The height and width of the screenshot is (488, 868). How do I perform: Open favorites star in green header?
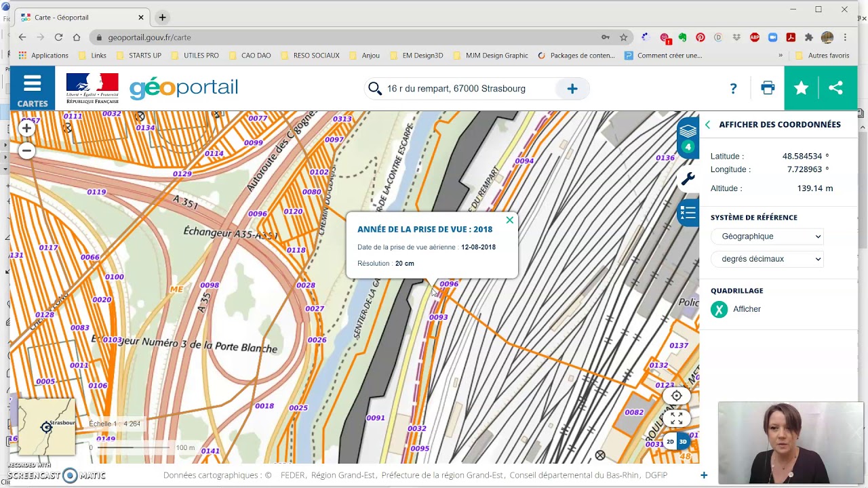pos(802,88)
